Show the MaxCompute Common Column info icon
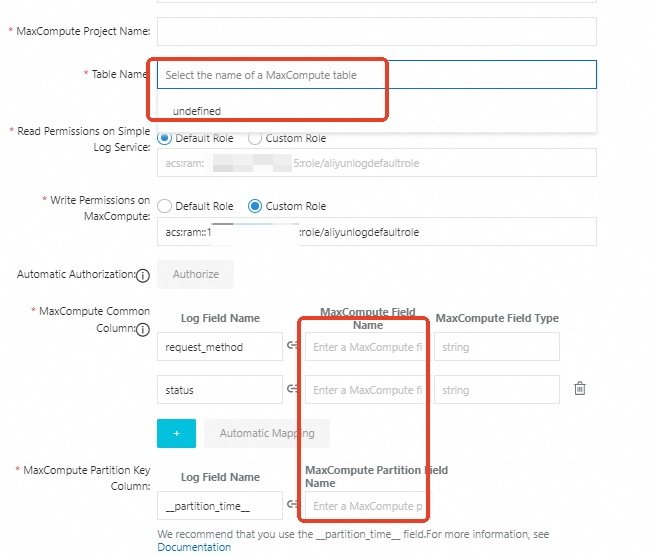 (143, 330)
